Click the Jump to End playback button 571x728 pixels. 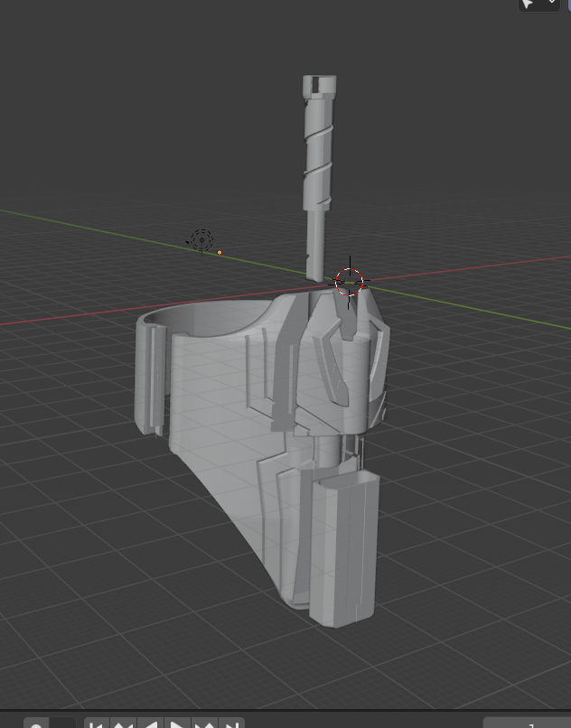(232, 724)
